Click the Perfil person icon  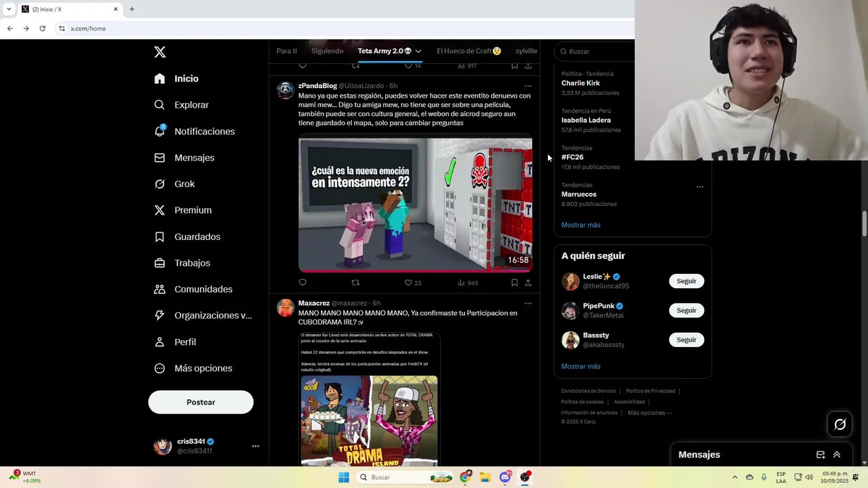pos(159,342)
